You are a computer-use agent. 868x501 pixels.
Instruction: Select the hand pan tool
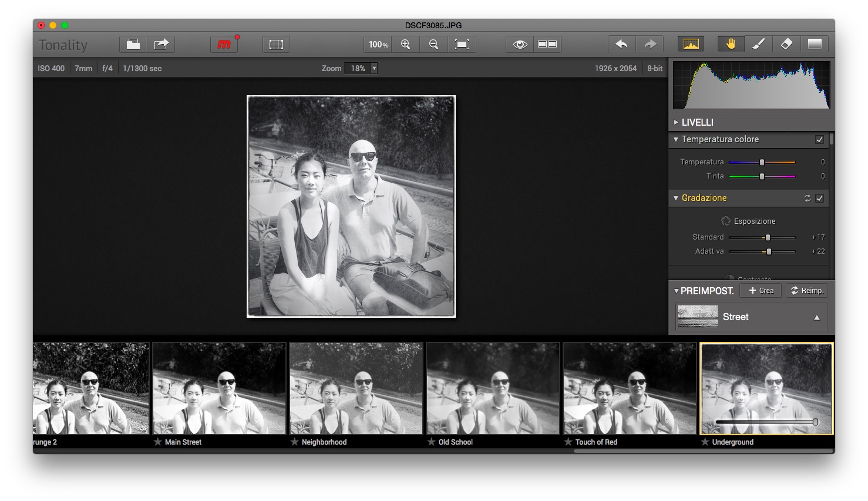(x=731, y=44)
